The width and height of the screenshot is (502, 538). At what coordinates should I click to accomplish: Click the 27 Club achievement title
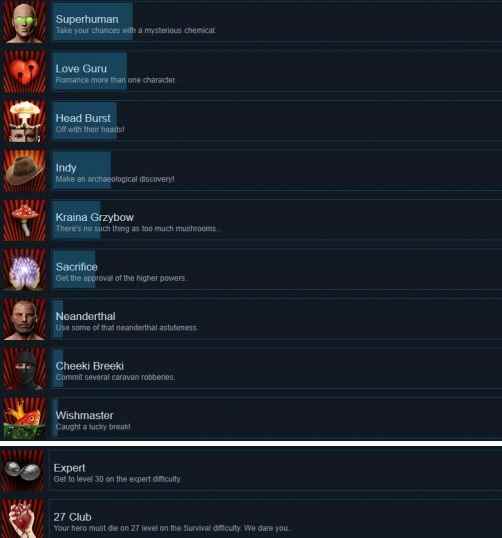72,517
